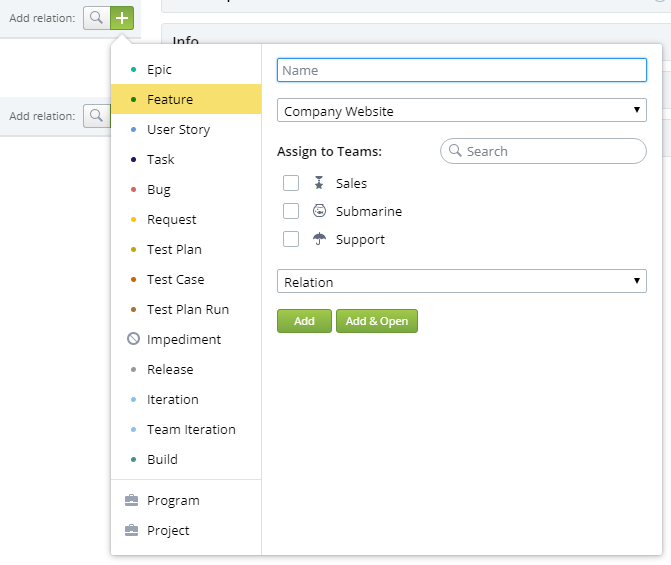This screenshot has height=565, width=671.
Task: Click the Submarine team label
Action: 369,211
